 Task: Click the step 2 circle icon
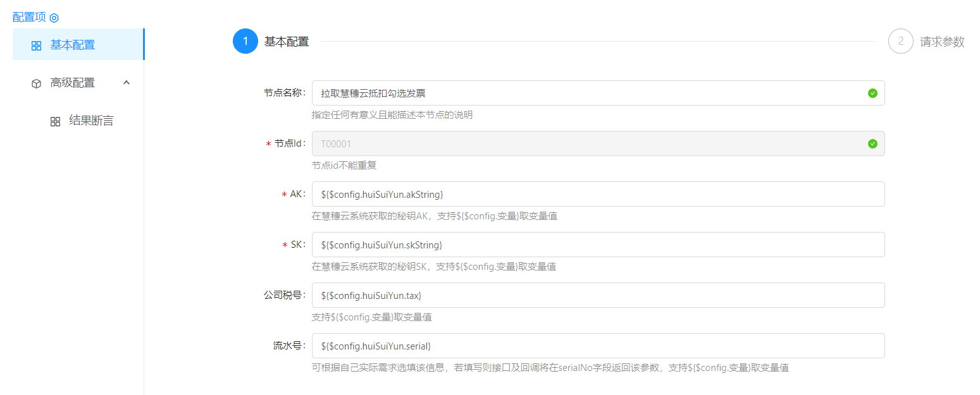tap(900, 42)
